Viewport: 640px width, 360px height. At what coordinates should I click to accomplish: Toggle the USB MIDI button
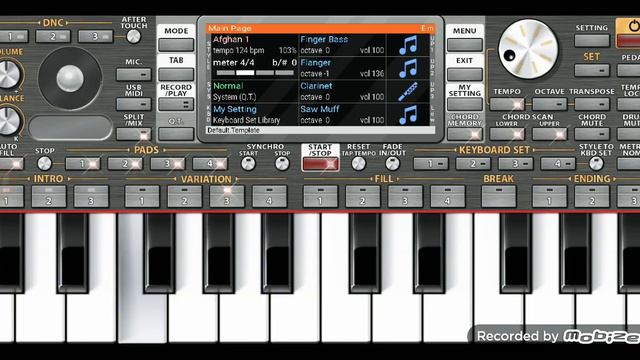point(133,104)
